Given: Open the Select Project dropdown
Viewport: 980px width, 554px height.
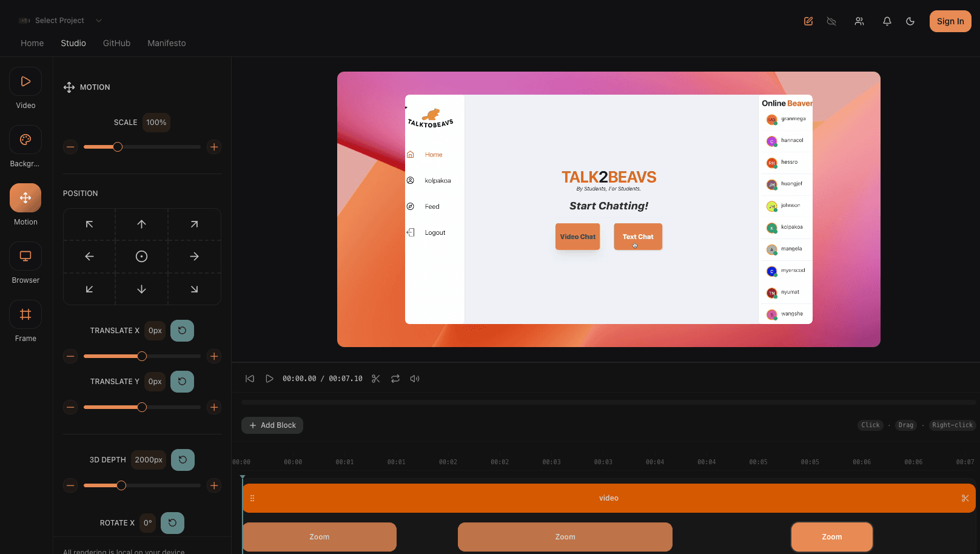Looking at the screenshot, I should pyautogui.click(x=59, y=20).
